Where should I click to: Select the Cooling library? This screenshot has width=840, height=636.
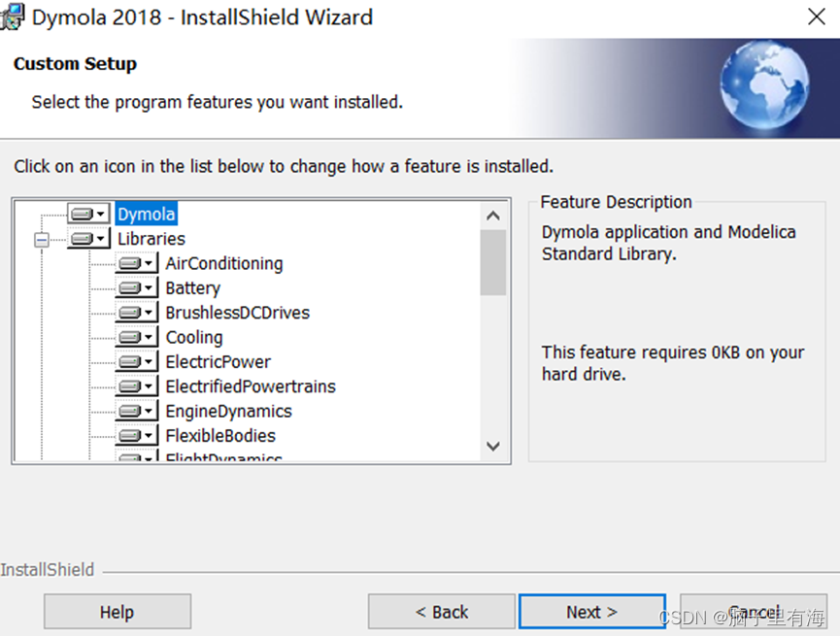194,338
